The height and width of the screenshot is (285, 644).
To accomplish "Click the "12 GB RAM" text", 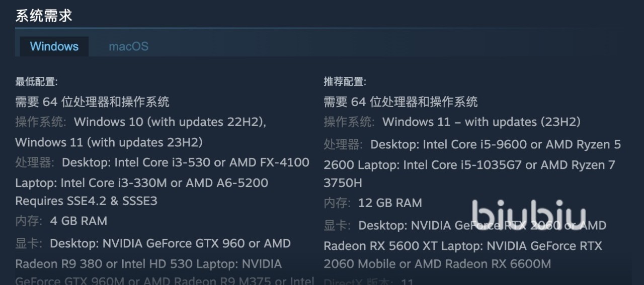I will (390, 203).
